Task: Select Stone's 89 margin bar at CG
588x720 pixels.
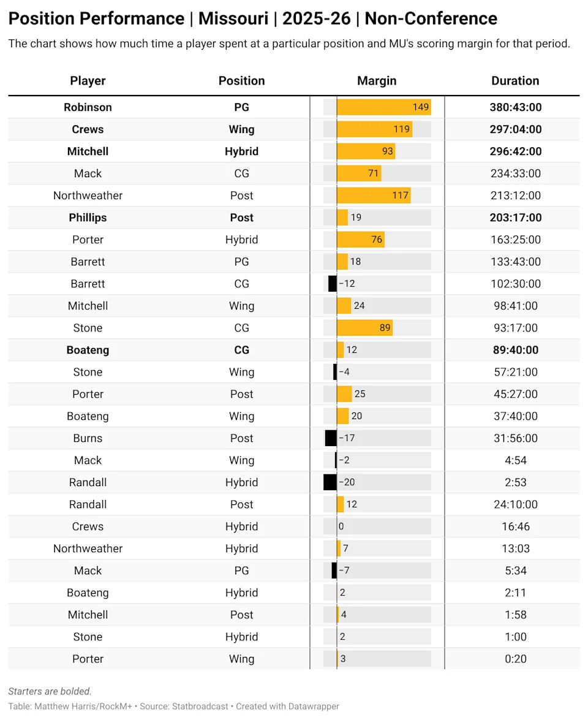Action: tap(364, 328)
